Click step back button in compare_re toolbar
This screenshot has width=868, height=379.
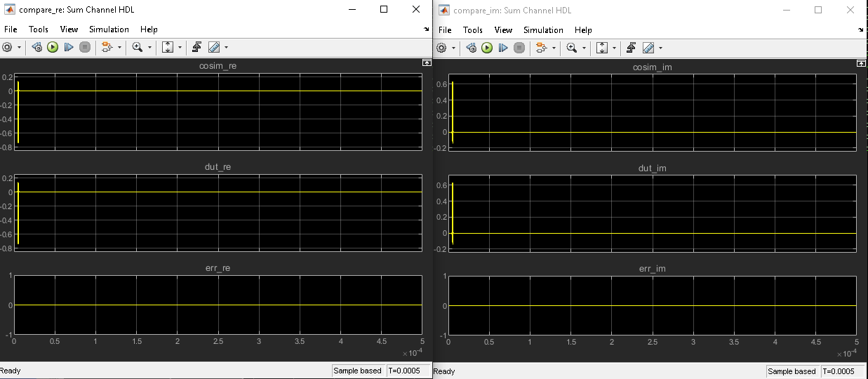point(37,47)
